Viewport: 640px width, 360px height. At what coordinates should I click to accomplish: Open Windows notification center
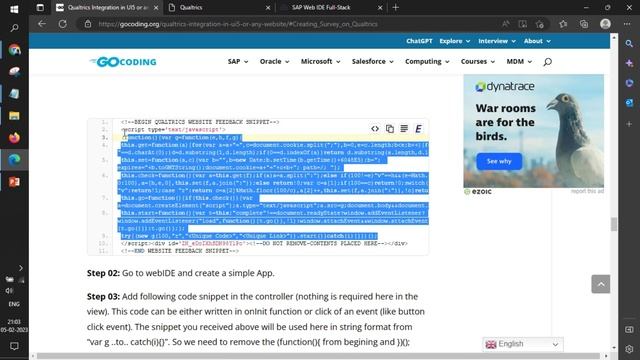click(x=14, y=346)
